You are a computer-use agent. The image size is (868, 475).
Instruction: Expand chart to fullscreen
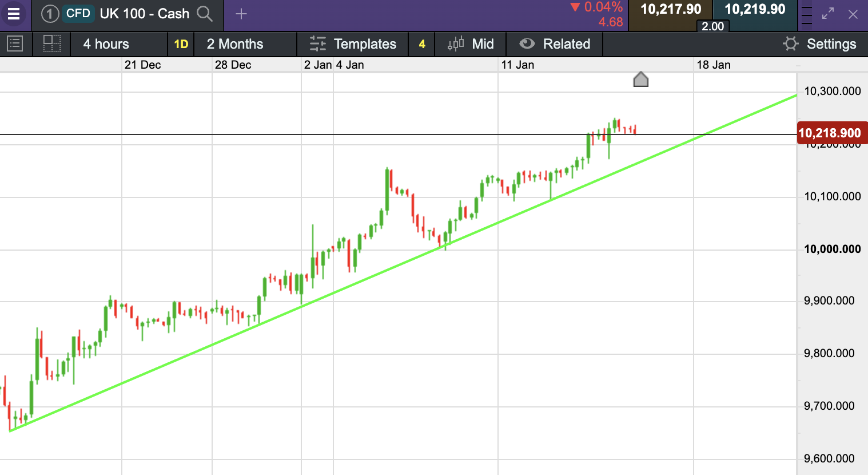[828, 14]
